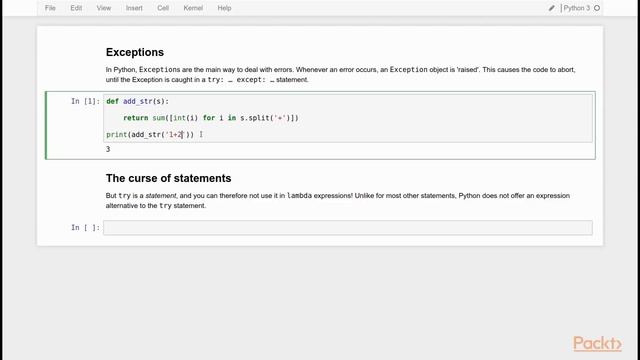Click the print(add_str('1+2')) line
Screen dimensions: 640x360
(x=150, y=134)
